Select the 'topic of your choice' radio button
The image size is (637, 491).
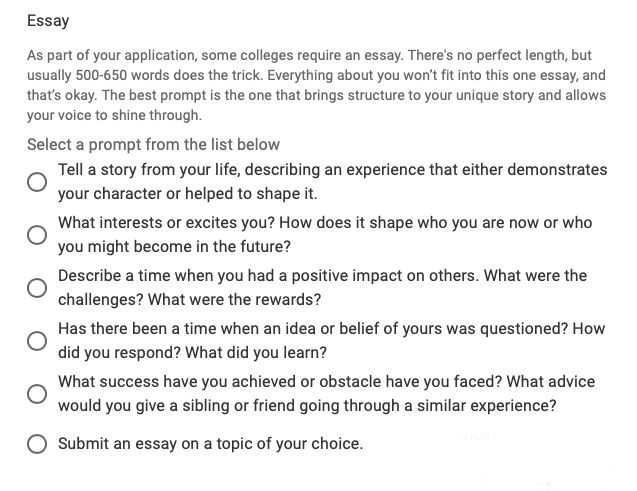pyautogui.click(x=37, y=443)
